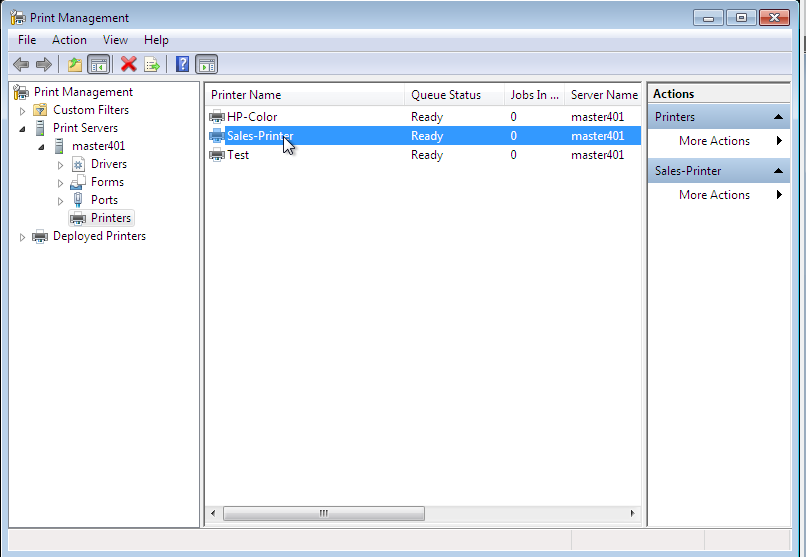
Task: Click the HP-Color printer icon
Action: tap(217, 117)
